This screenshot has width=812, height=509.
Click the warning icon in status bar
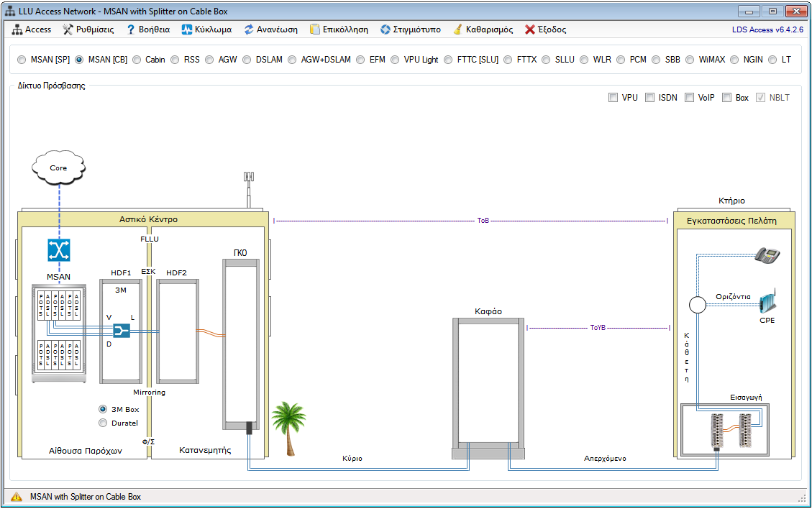tap(17, 497)
